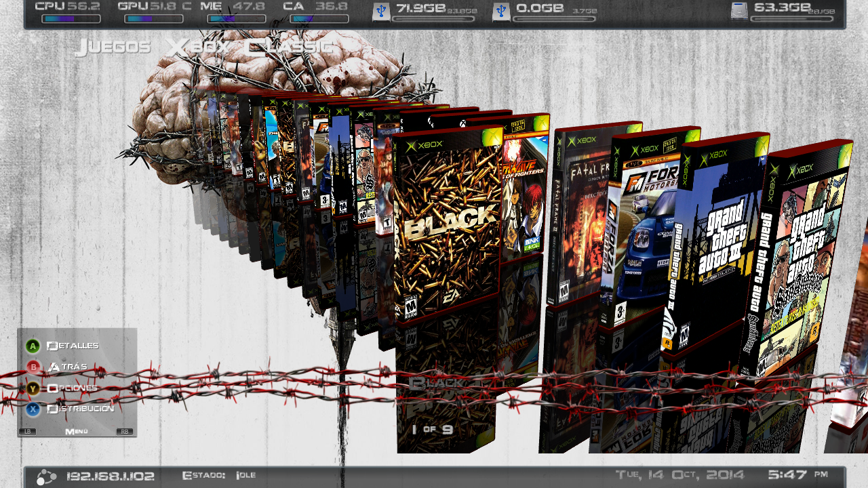This screenshot has width=868, height=488.
Task: Click the hard drive icon
Action: click(x=739, y=12)
